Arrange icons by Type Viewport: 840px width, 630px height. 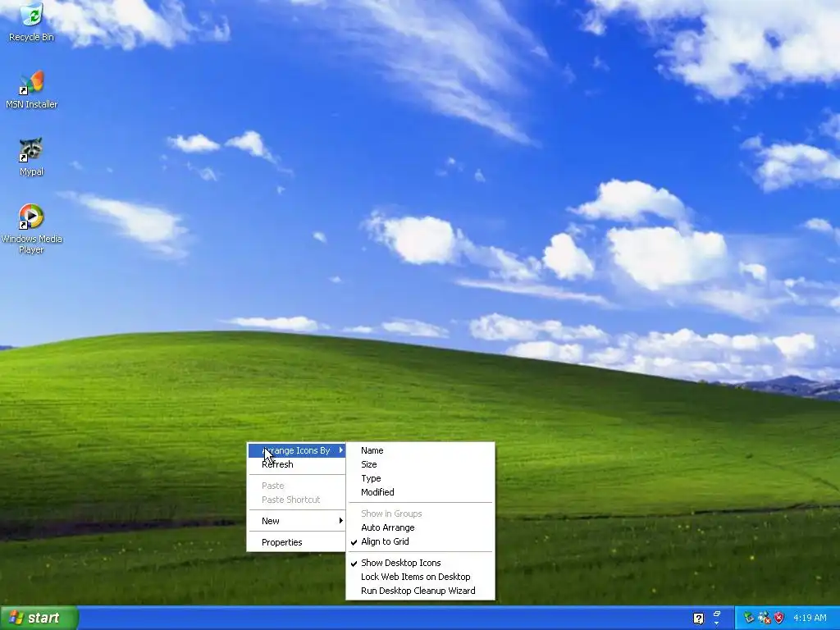click(421, 478)
